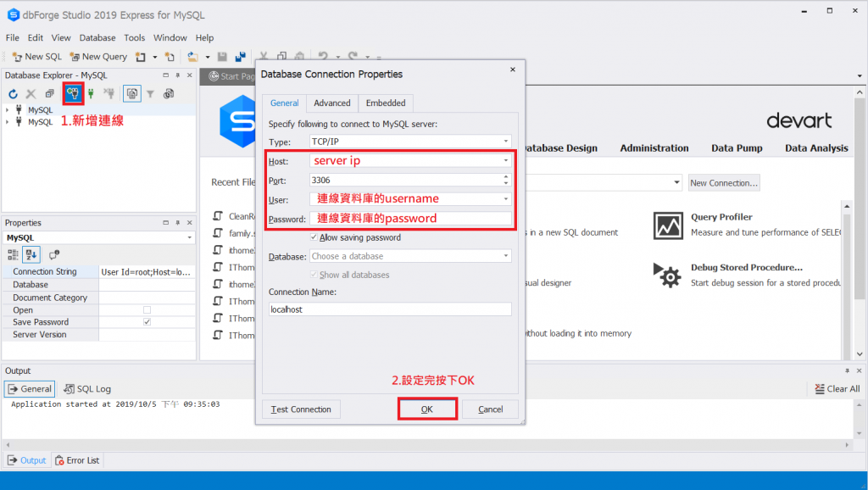The height and width of the screenshot is (490, 868).
Task: Click the Save toolbar icon
Action: [223, 57]
